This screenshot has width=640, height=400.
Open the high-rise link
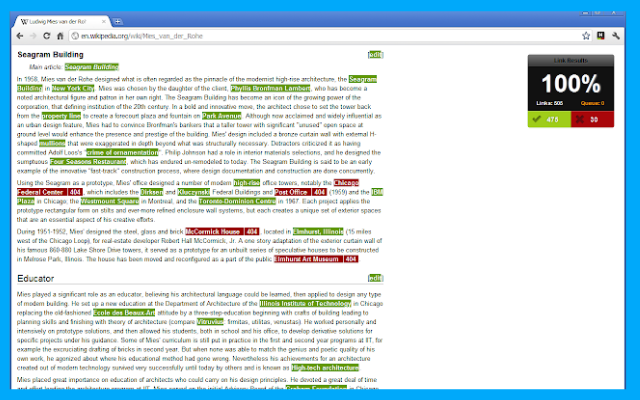pyautogui.click(x=247, y=183)
